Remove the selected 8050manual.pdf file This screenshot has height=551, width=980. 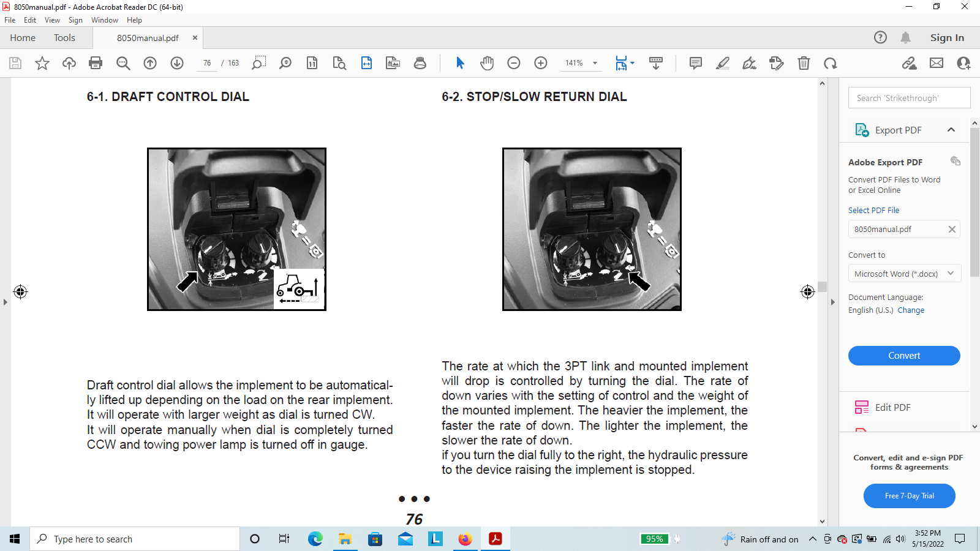tap(952, 229)
